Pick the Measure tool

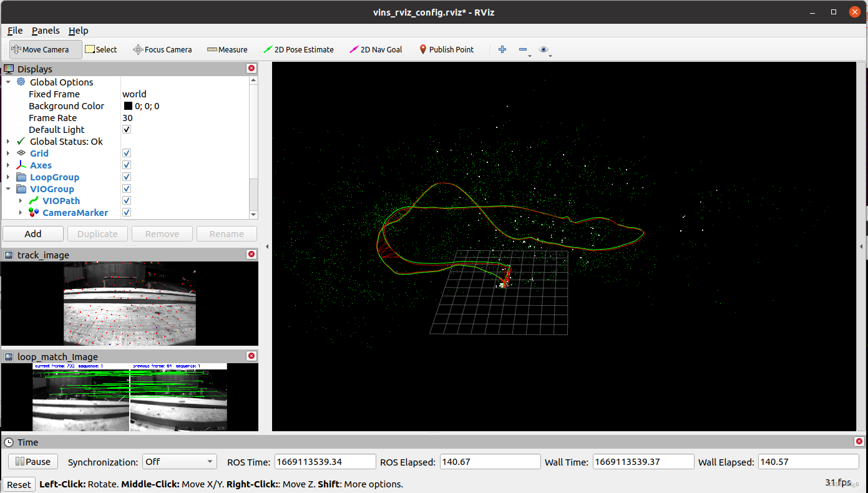click(x=227, y=49)
